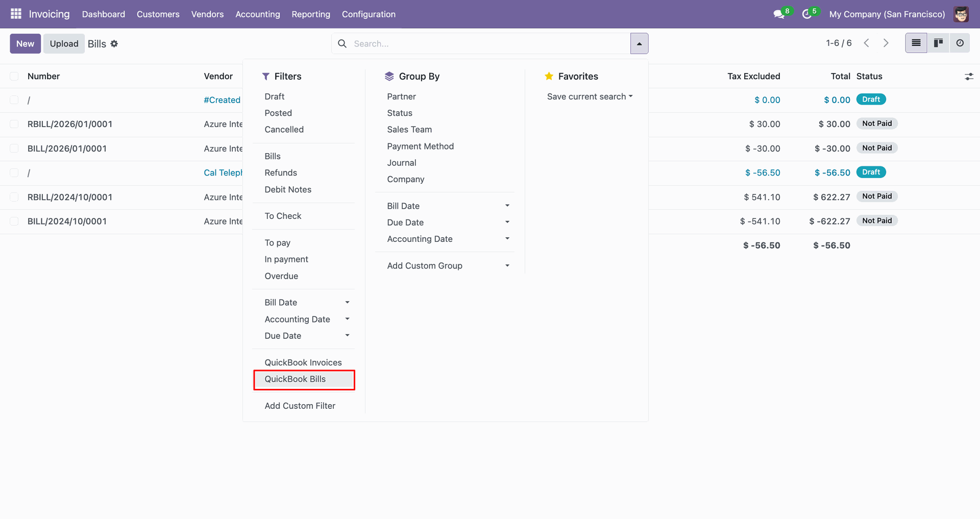Focus the Search input field
The width and height of the screenshot is (980, 519).
click(x=485, y=43)
